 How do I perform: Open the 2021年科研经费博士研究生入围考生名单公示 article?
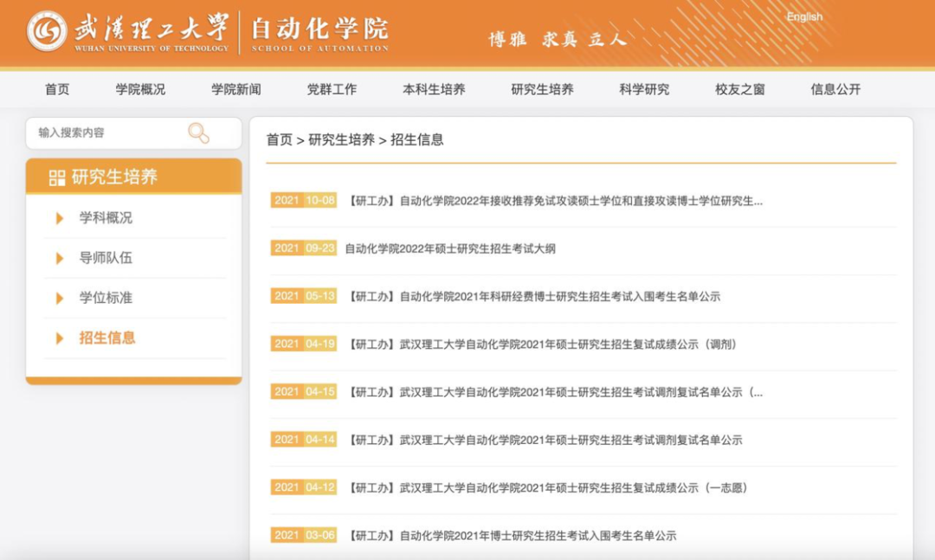(x=533, y=296)
